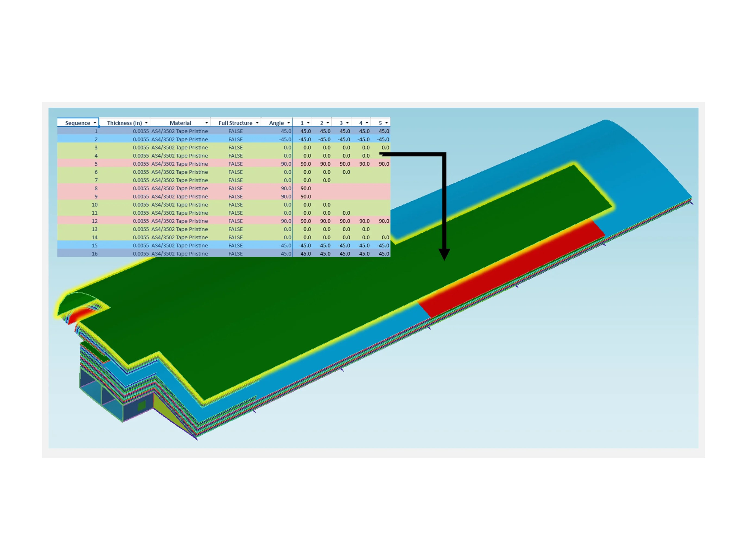Open the Full Structure column filter dropdown

(257, 123)
